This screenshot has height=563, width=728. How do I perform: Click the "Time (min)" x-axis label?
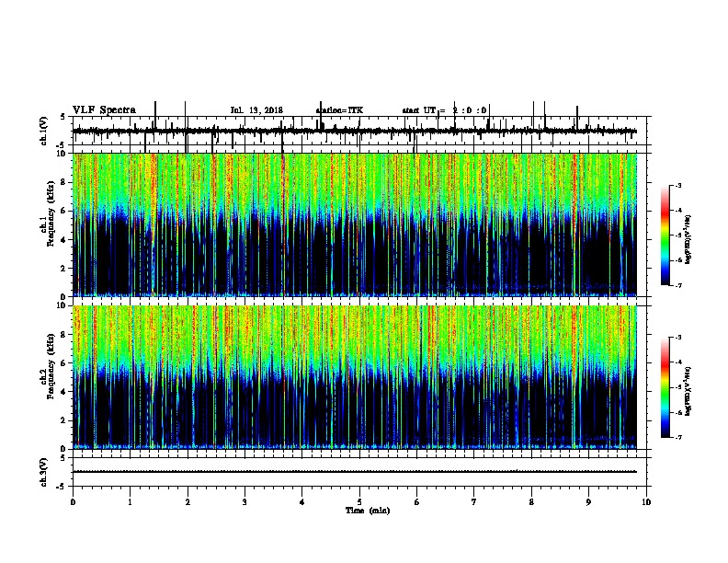point(368,511)
